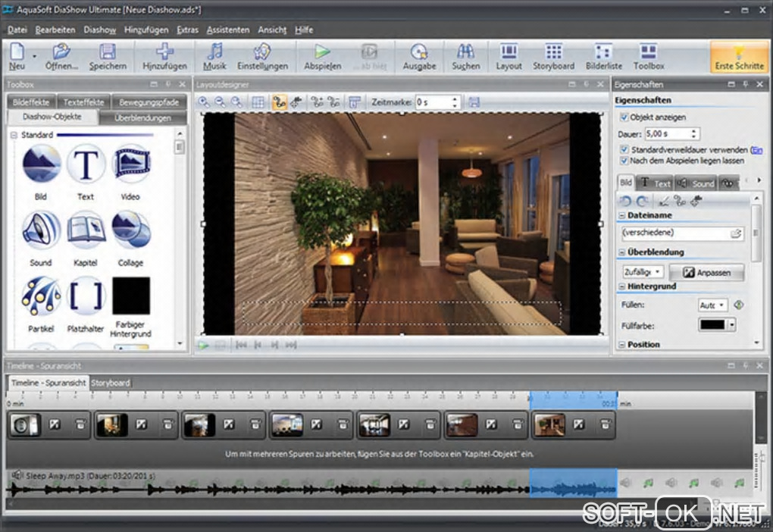Image resolution: width=773 pixels, height=532 pixels.
Task: Open the Ausgabe output icon
Action: pyautogui.click(x=418, y=56)
